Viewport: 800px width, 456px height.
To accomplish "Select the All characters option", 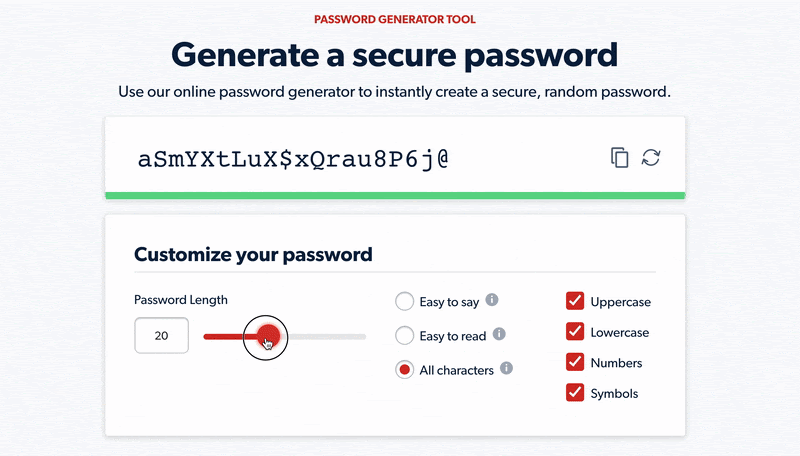I will pyautogui.click(x=405, y=370).
